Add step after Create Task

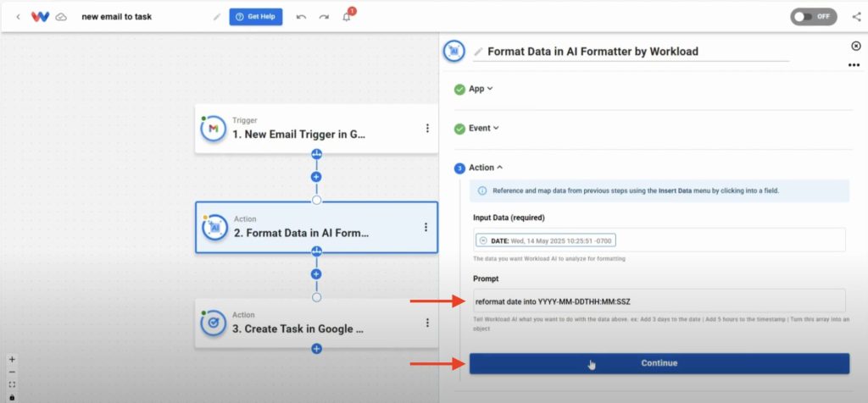[x=316, y=349]
